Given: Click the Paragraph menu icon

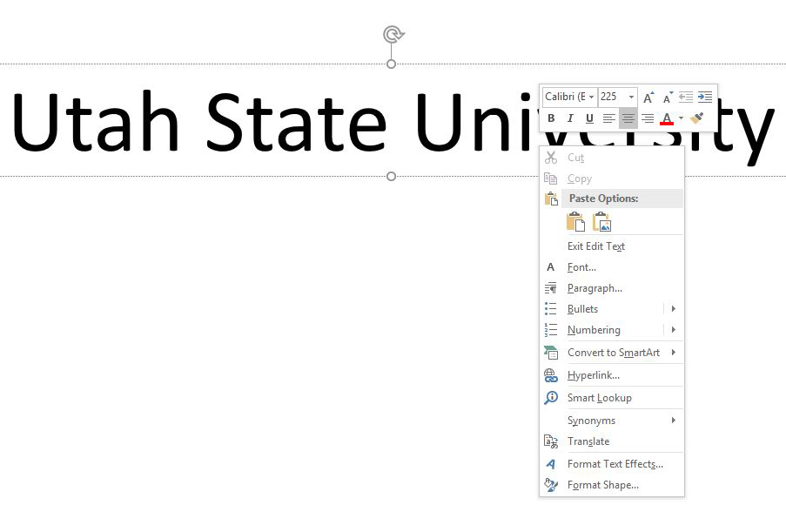Looking at the screenshot, I should coord(551,288).
